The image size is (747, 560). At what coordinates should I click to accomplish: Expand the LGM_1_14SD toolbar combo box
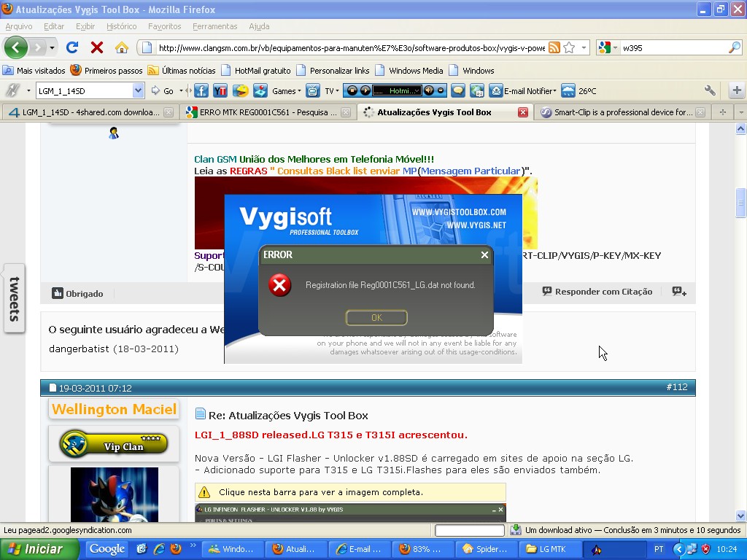click(138, 90)
